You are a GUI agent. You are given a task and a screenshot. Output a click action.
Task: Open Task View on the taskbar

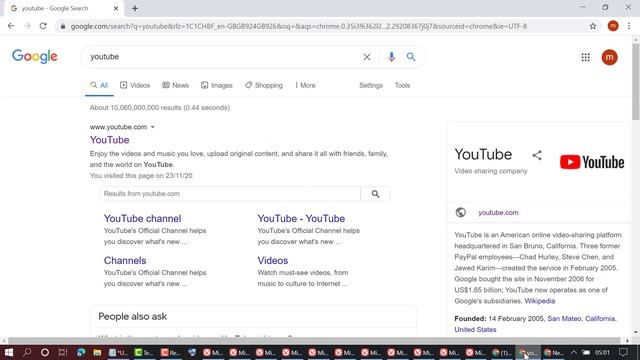click(x=62, y=352)
